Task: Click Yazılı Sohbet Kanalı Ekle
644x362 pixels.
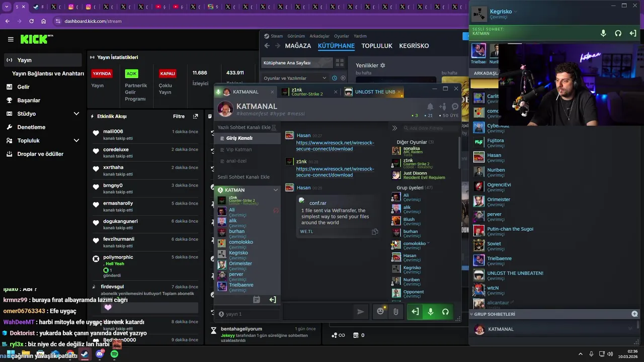Action: 244,127
